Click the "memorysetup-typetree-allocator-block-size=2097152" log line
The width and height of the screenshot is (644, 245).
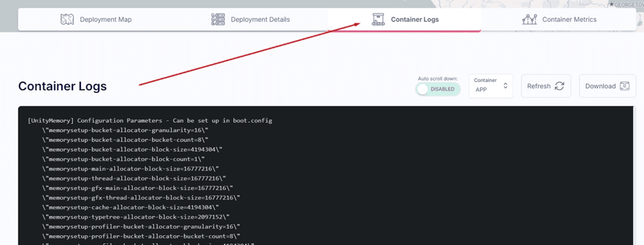tap(136, 217)
